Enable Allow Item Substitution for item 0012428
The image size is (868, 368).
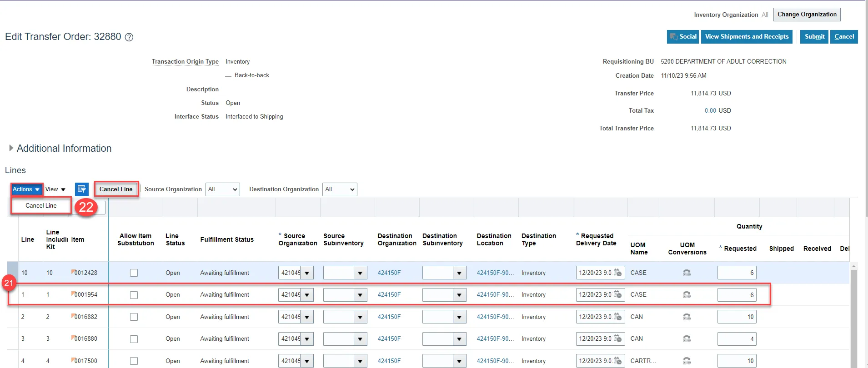coord(134,273)
